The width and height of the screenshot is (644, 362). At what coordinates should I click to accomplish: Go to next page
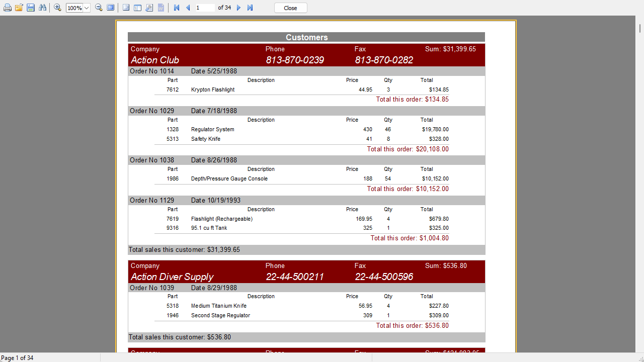pos(238,8)
